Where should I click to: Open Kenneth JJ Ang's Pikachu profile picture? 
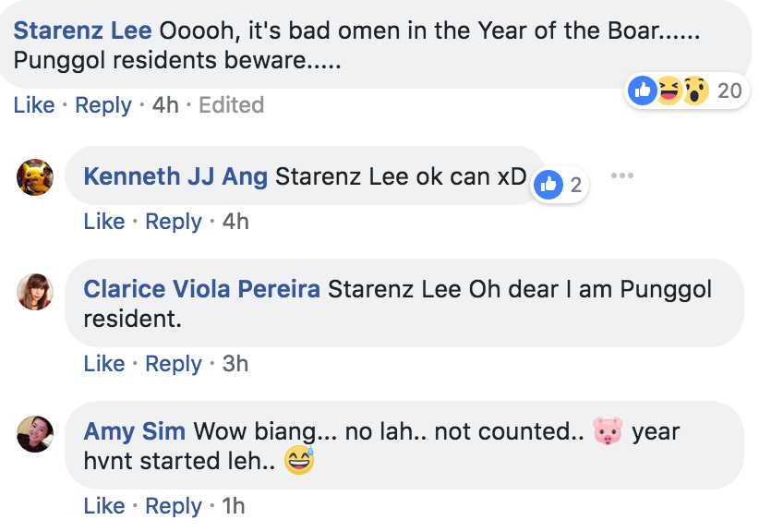[35, 177]
